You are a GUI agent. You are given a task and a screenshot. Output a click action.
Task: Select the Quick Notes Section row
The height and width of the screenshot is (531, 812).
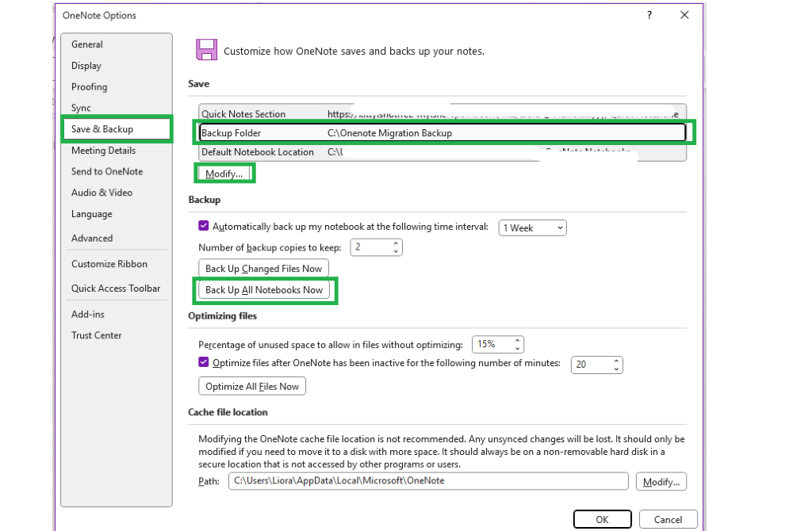click(x=442, y=114)
